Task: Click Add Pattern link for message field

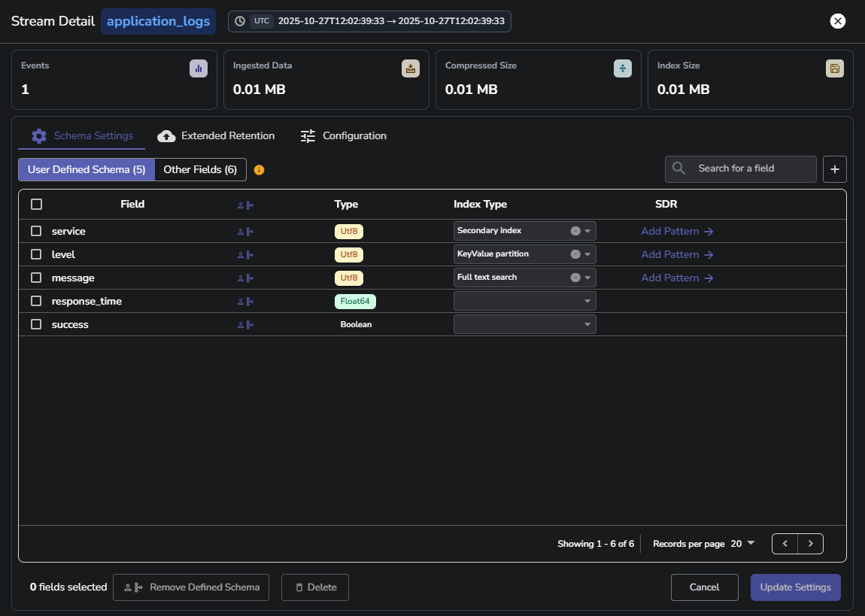Action: (676, 278)
